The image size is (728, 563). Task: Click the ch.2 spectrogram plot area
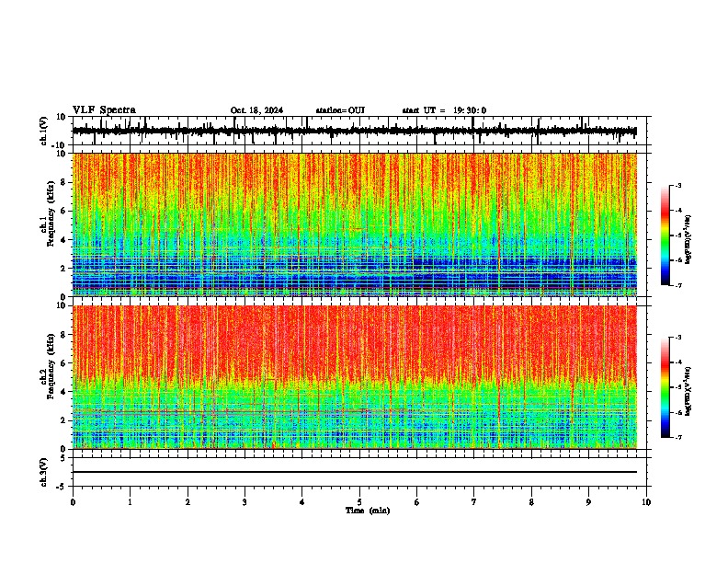click(x=355, y=377)
